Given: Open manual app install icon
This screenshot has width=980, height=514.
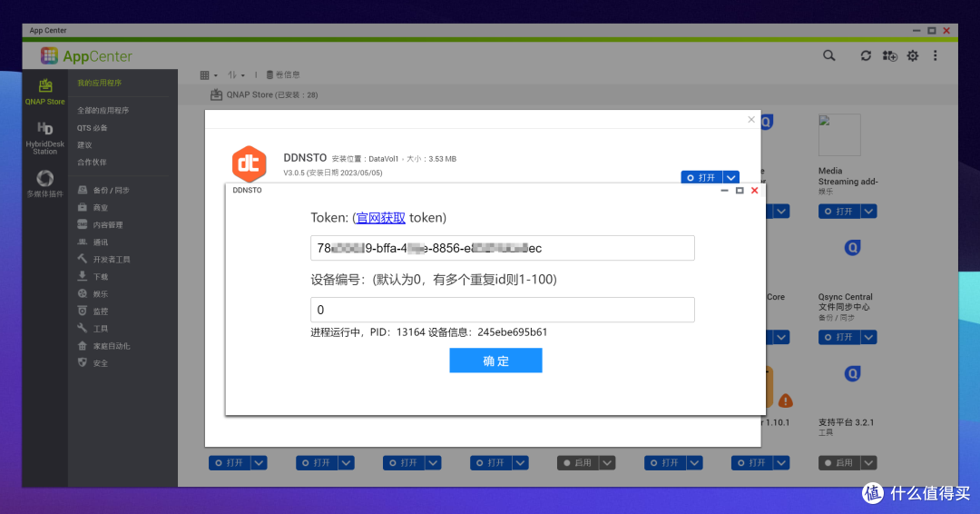Looking at the screenshot, I should coord(889,55).
